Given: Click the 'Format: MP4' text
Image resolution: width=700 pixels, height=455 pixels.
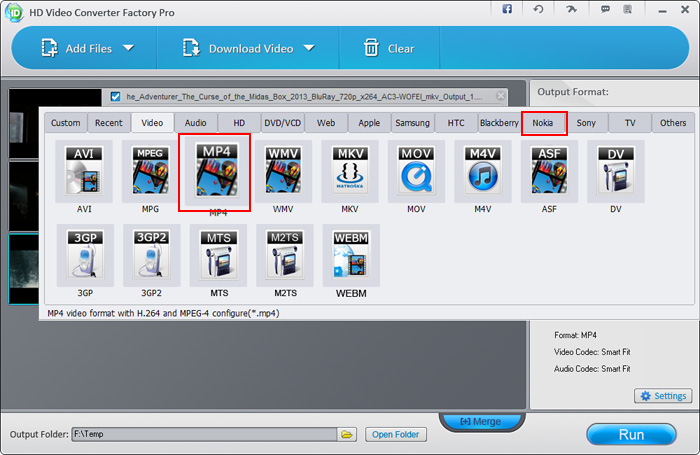Looking at the screenshot, I should (575, 335).
